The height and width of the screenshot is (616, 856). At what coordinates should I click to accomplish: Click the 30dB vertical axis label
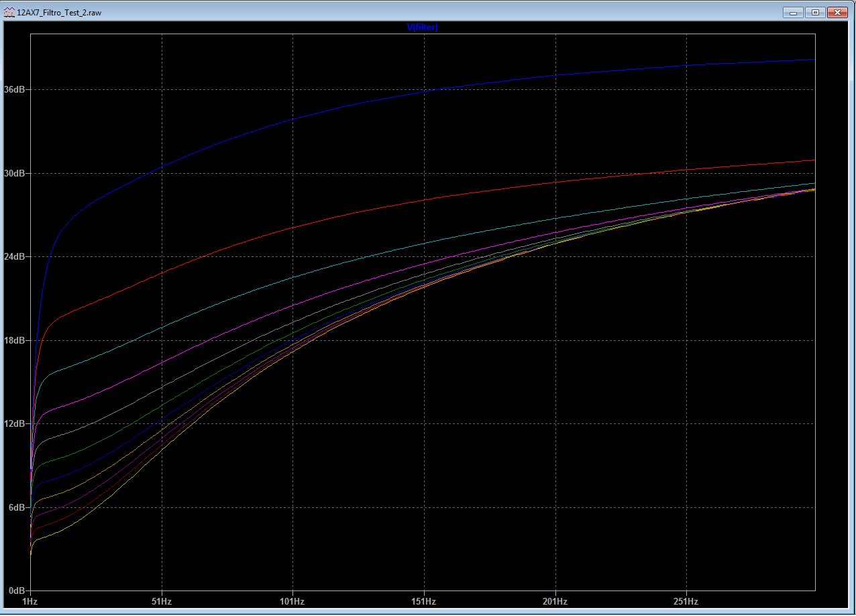click(x=14, y=173)
